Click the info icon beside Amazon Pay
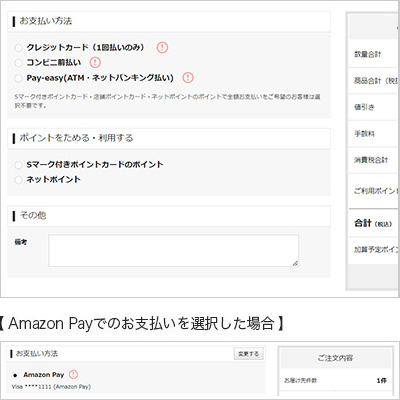 coord(73,375)
